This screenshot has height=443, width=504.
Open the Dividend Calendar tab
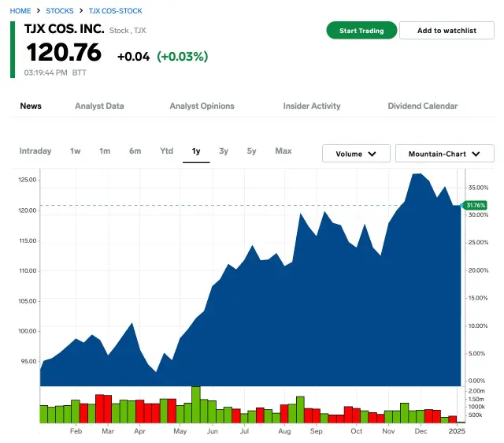(423, 106)
